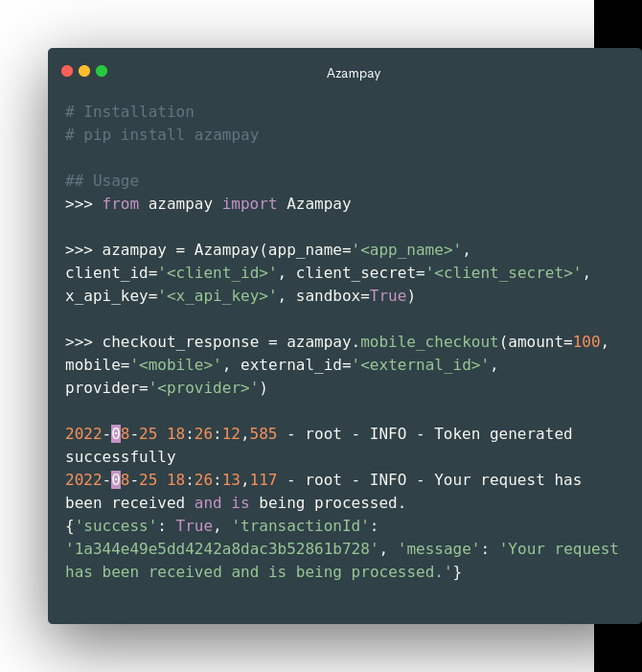Screen dimensions: 642x672
Task: Click the amount value 100
Action: (x=586, y=342)
